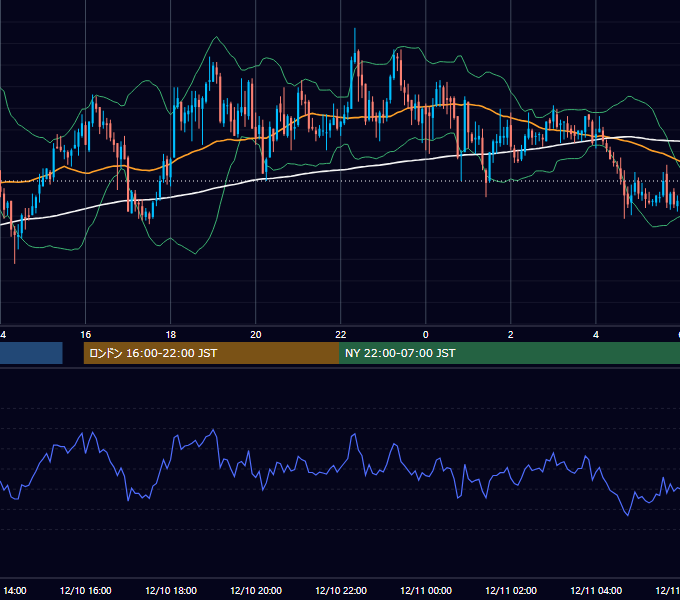The width and height of the screenshot is (680, 600).
Task: Click the "12/11 04:00" label on bottom axis
Action: 596,590
